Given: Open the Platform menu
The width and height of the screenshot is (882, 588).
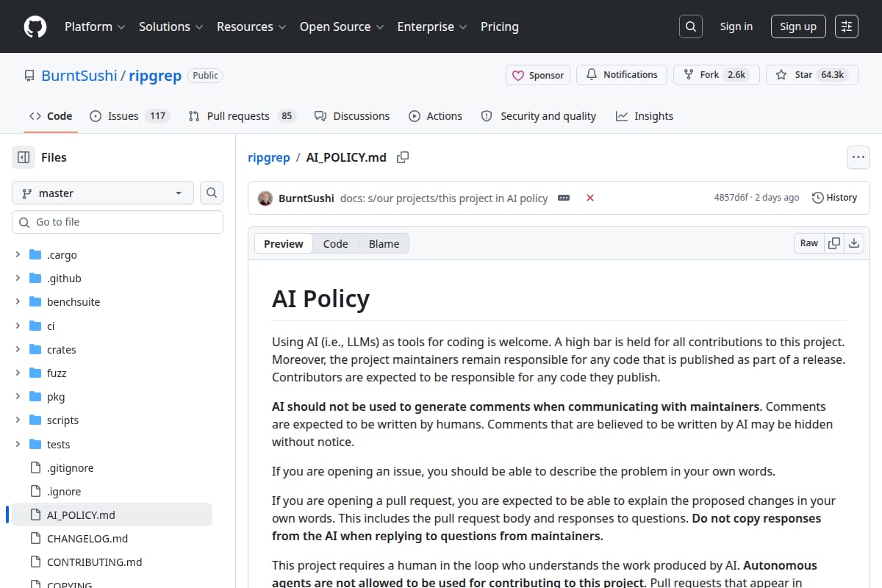Looking at the screenshot, I should click(x=95, y=26).
